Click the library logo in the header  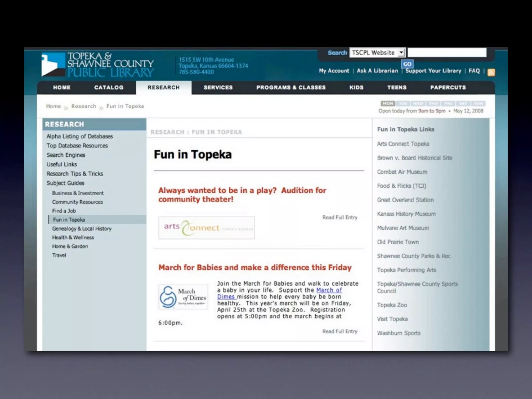pyautogui.click(x=97, y=64)
